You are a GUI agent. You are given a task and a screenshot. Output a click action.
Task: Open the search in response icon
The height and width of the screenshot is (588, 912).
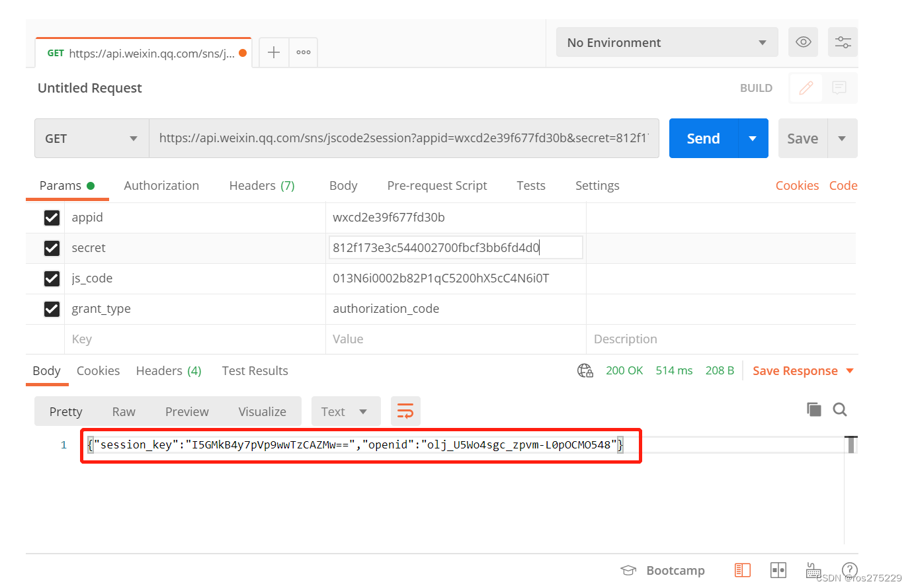[x=839, y=409]
